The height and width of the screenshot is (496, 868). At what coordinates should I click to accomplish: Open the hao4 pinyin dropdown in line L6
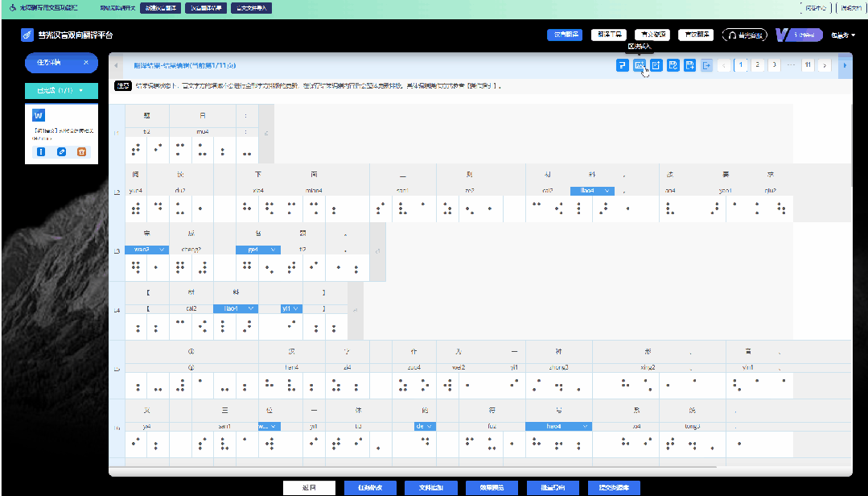pyautogui.click(x=558, y=426)
